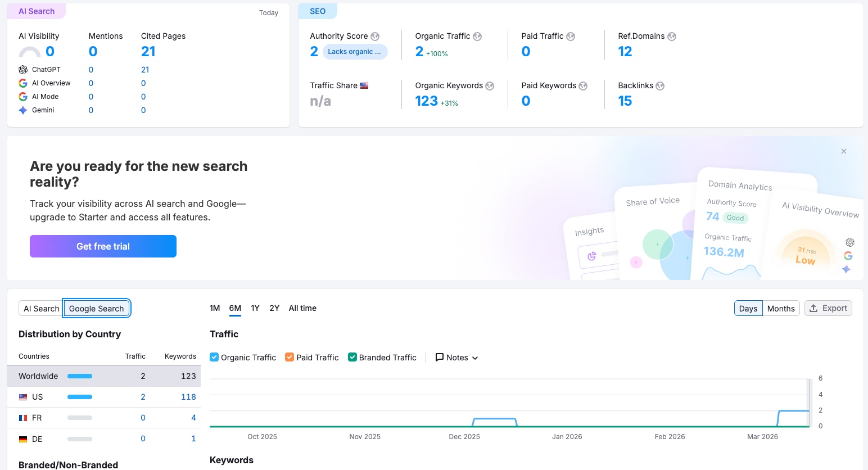Export the traffic data
This screenshot has width=868, height=470.
(828, 308)
